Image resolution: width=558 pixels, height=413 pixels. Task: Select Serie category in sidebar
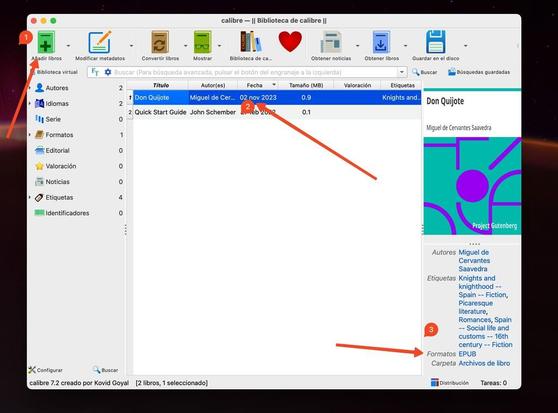pos(53,119)
